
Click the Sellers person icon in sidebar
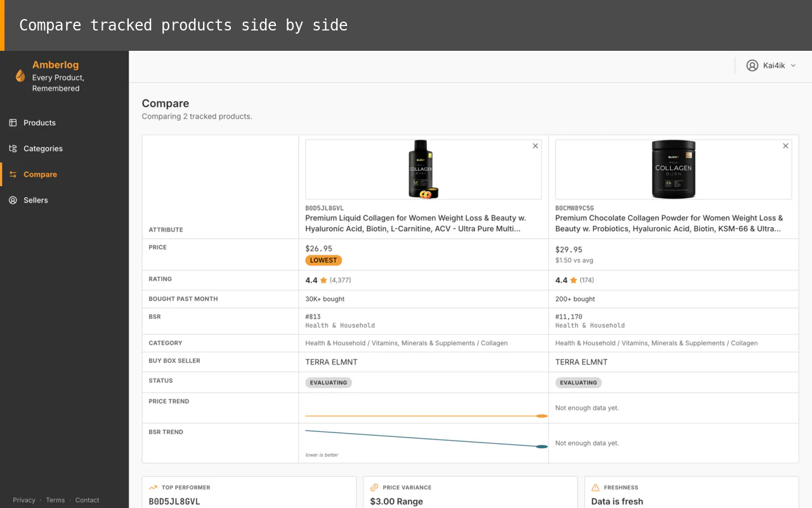point(13,200)
